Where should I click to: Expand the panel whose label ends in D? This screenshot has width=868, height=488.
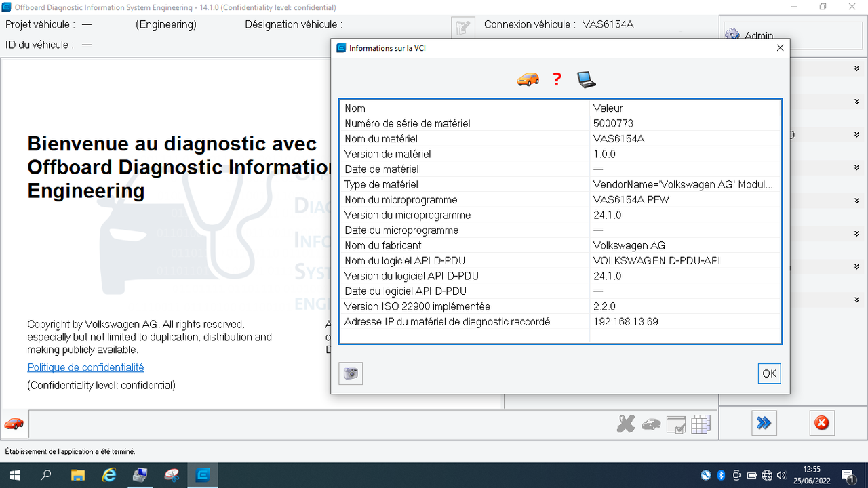[x=856, y=135]
